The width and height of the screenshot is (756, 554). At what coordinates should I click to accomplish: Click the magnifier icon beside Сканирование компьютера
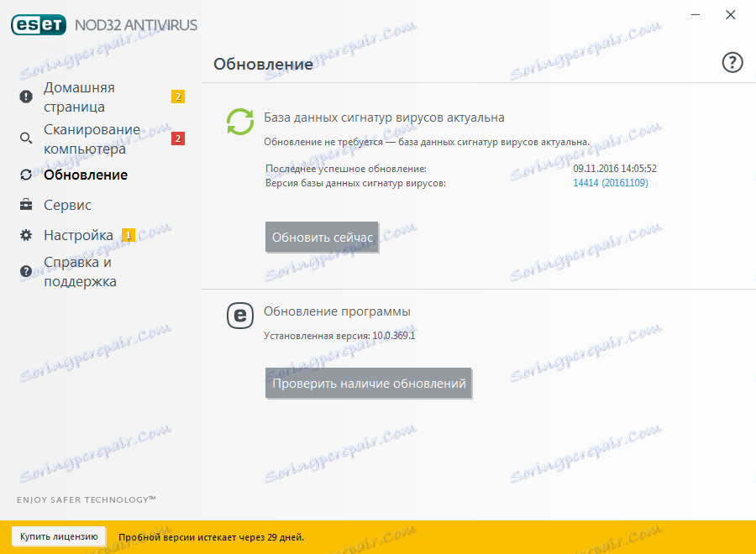26,138
